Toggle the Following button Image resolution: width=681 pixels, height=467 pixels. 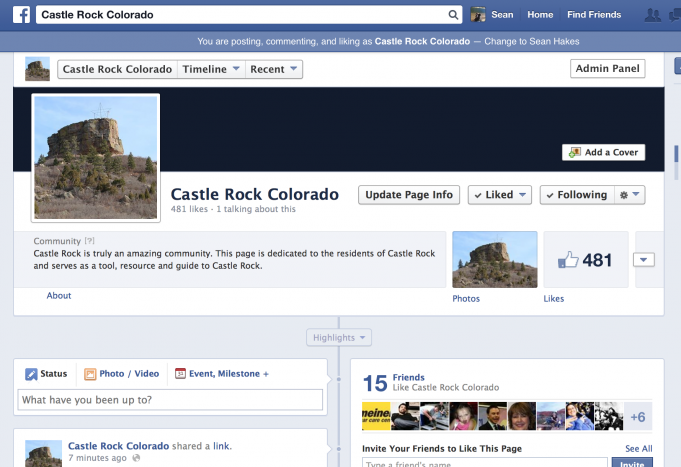pyautogui.click(x=577, y=195)
